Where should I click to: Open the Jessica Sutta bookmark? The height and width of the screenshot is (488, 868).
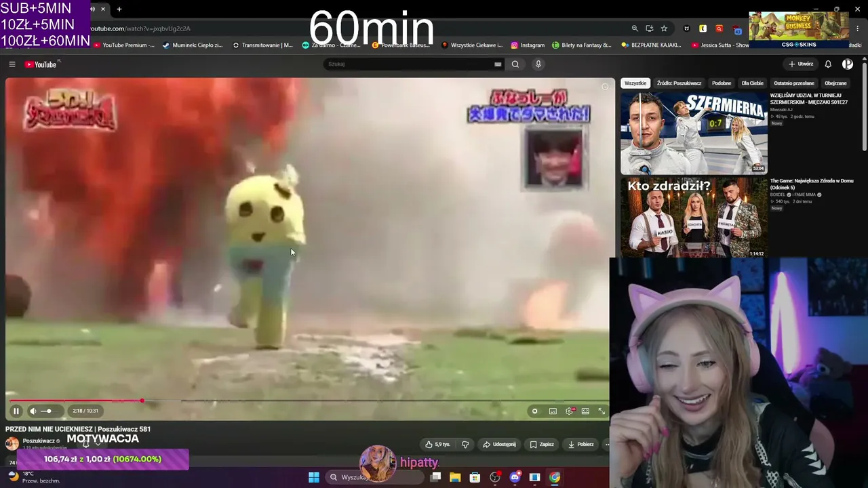pos(720,45)
